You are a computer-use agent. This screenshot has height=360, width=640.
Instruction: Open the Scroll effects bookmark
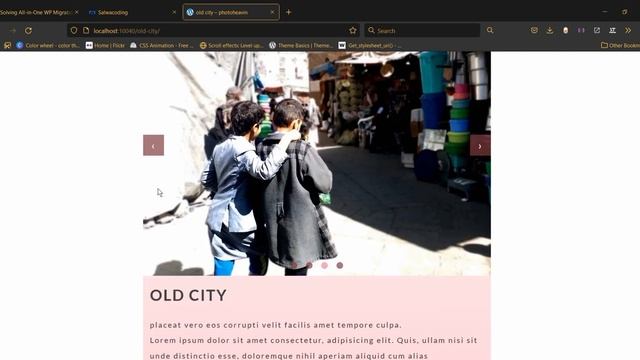point(231,45)
